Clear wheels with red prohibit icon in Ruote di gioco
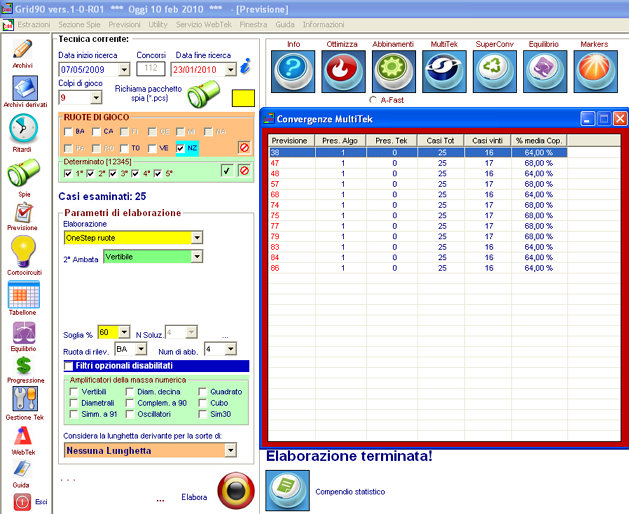Screen dimensions: 629x514 coord(244,147)
